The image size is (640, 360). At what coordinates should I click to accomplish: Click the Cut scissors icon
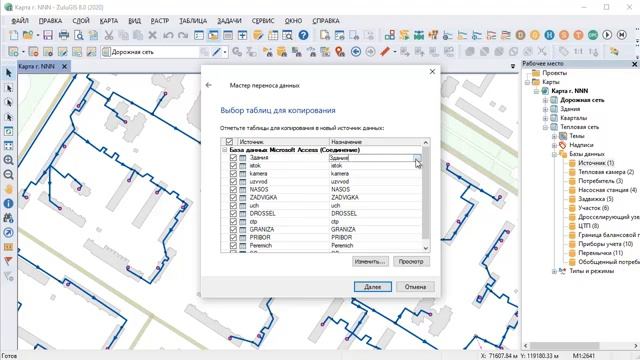109,36
